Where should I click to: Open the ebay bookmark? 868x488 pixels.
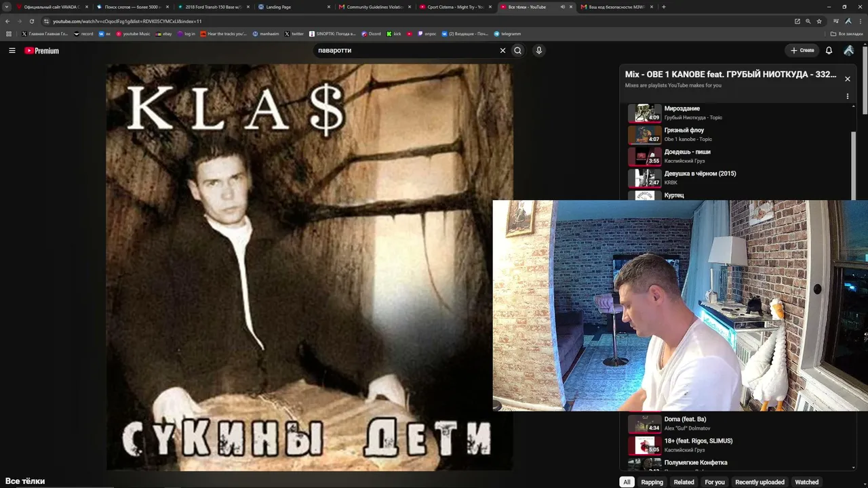163,33
